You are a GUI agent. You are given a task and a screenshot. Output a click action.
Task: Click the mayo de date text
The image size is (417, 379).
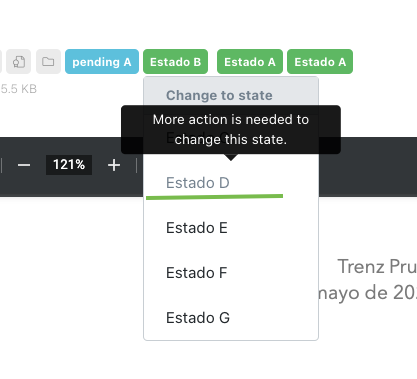click(367, 293)
